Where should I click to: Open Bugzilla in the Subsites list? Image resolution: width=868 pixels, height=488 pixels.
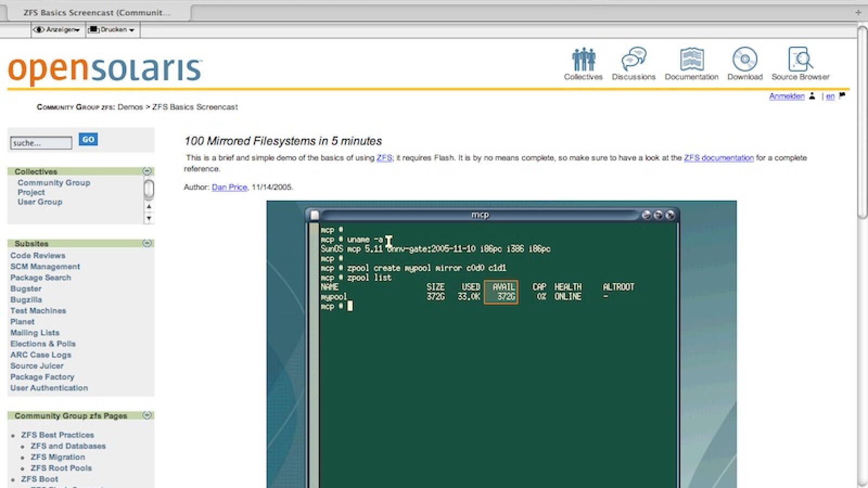(26, 300)
